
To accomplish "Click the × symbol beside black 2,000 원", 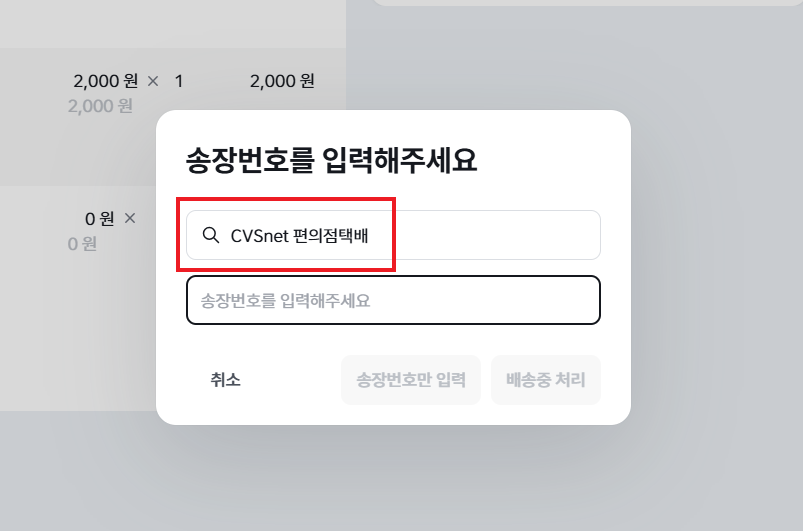I will click(153, 81).
